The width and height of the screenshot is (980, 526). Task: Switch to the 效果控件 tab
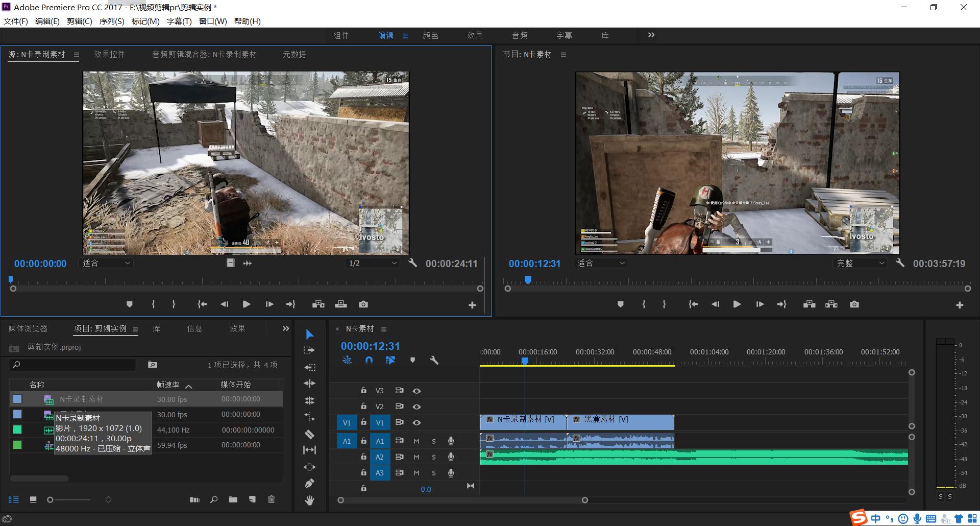pos(109,54)
